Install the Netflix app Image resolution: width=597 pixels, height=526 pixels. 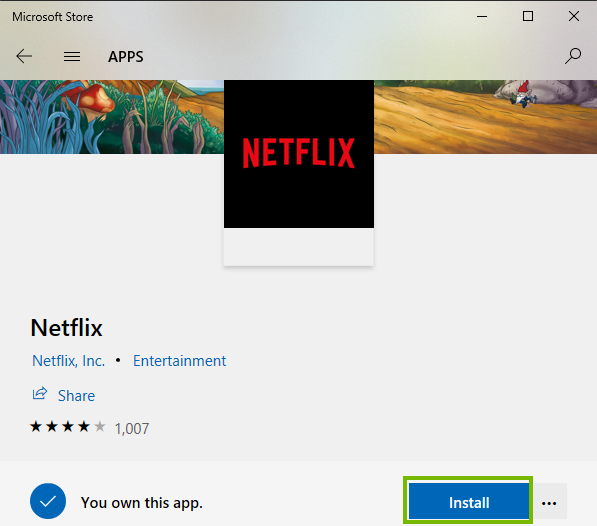tap(469, 501)
